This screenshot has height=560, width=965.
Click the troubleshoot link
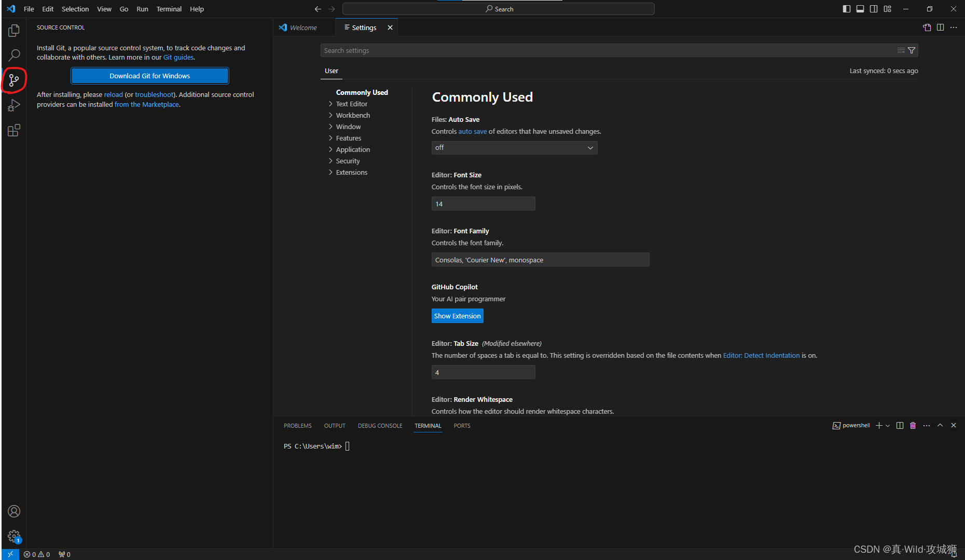tap(154, 94)
